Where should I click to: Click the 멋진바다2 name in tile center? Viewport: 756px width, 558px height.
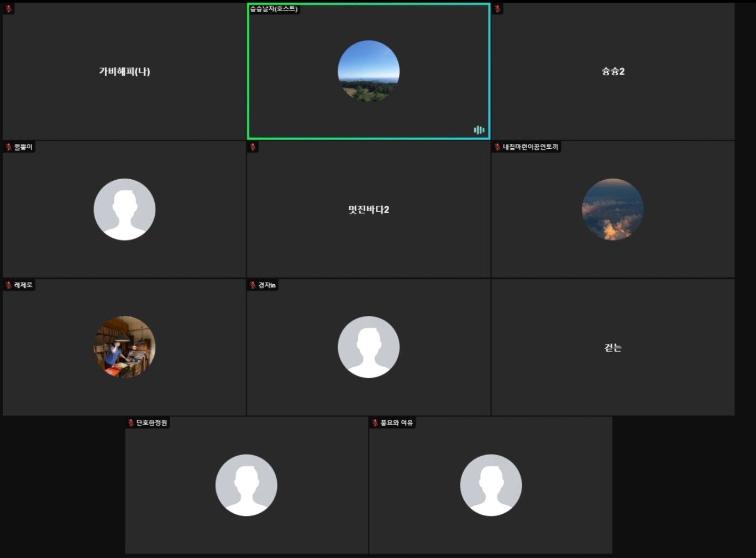pyautogui.click(x=369, y=210)
